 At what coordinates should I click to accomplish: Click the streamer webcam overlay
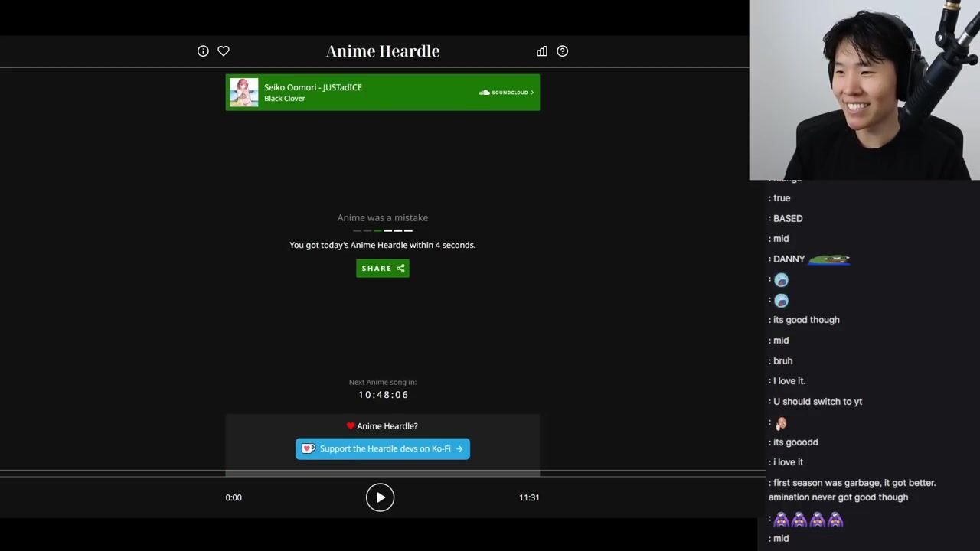[864, 90]
